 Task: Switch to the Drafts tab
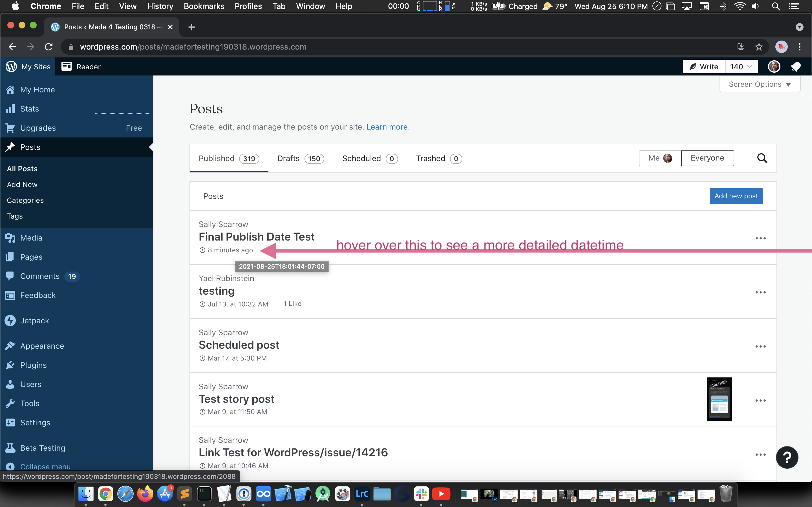pos(300,159)
